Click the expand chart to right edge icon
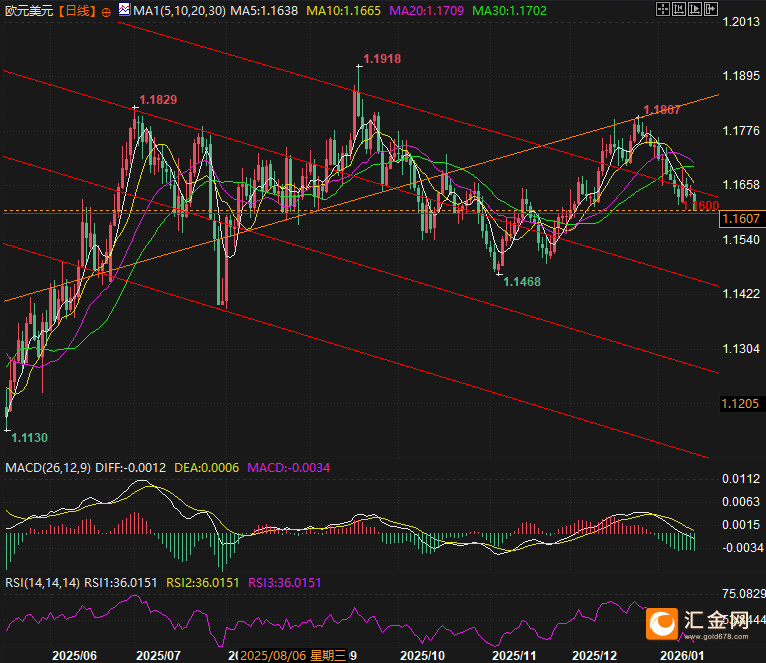This screenshot has width=766, height=663. [x=711, y=9]
